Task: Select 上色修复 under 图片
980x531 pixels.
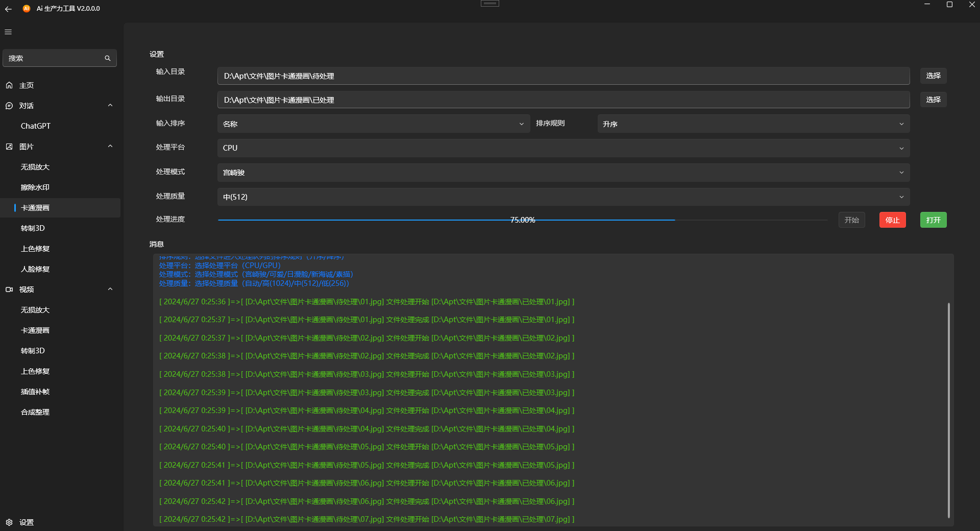Action: [60, 249]
